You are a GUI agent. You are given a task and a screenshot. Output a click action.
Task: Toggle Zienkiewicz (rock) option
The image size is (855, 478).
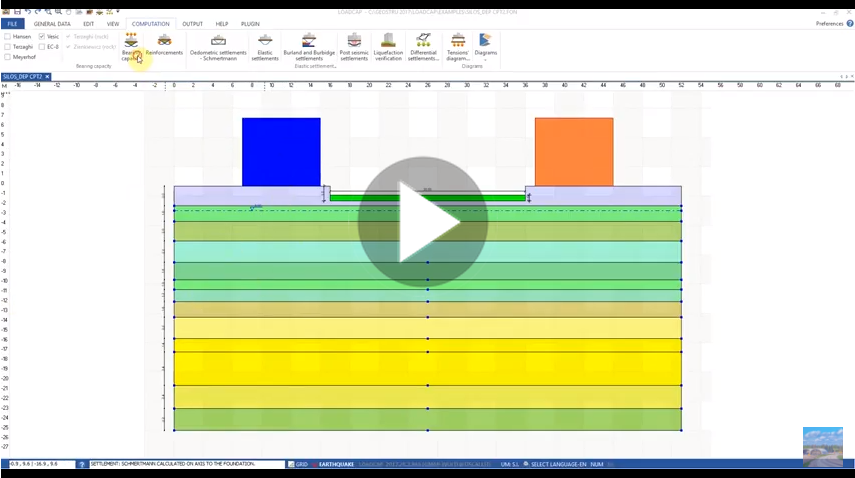point(91,47)
